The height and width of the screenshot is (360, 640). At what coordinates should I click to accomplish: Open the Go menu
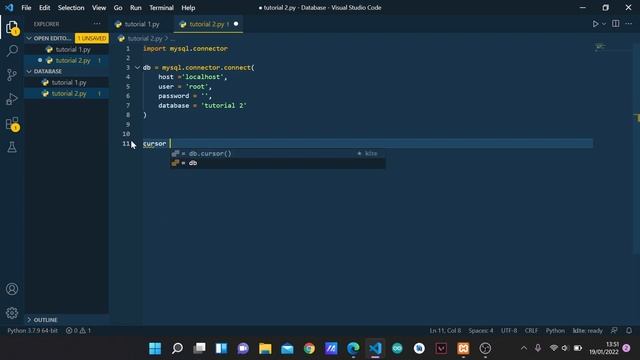click(118, 8)
